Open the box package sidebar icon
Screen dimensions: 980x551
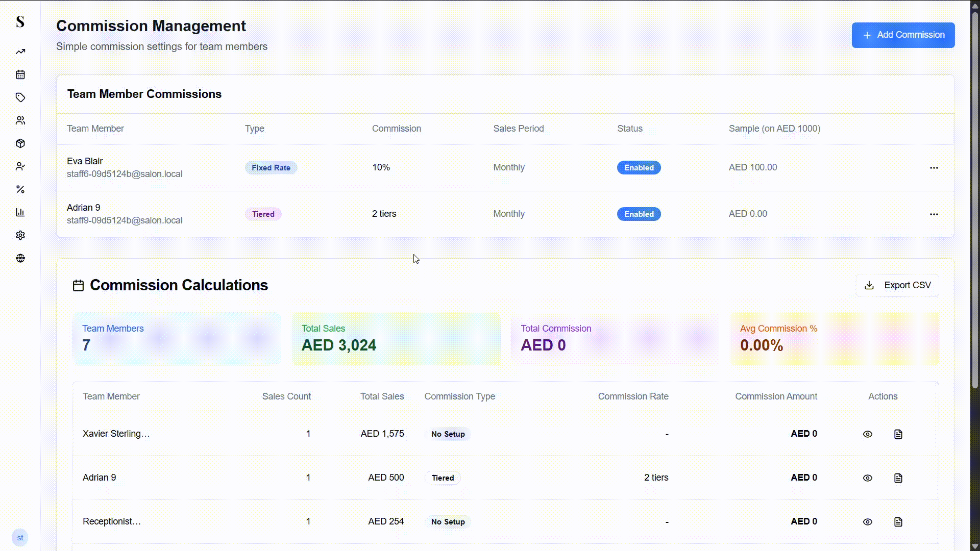(x=20, y=143)
